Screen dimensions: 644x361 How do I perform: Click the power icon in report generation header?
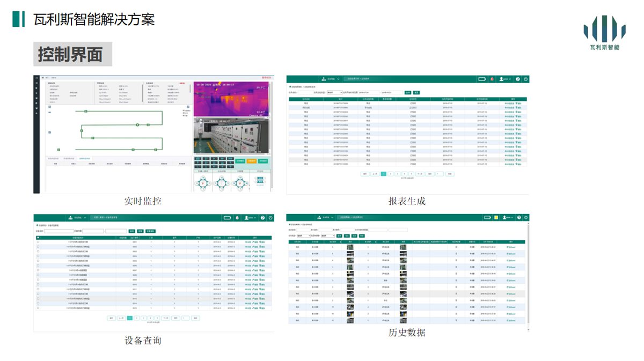[x=525, y=79]
